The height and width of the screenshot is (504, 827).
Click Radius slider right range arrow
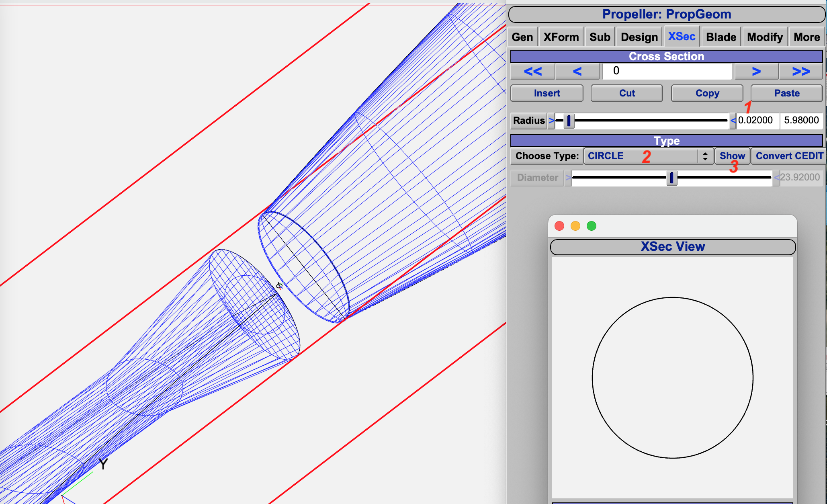(x=733, y=121)
